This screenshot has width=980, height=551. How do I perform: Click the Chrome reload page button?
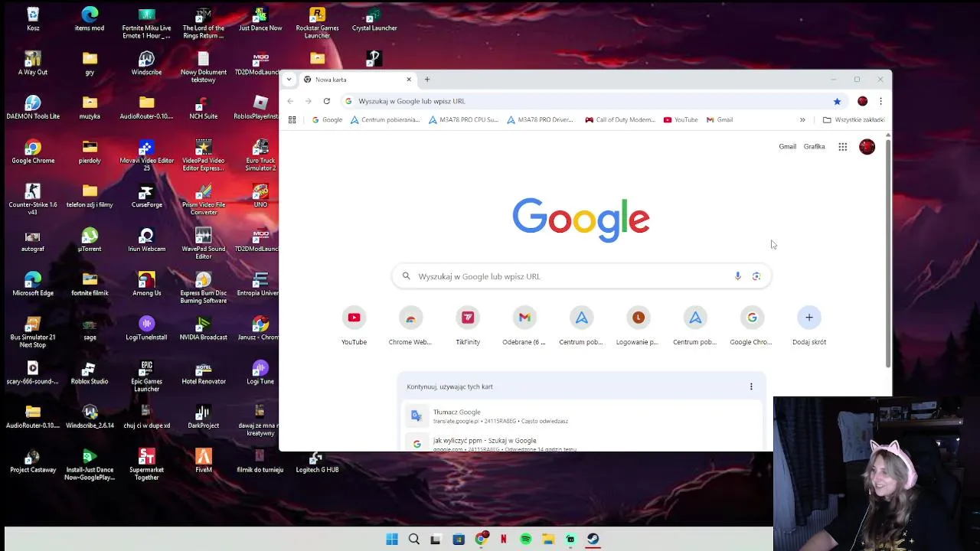point(326,101)
